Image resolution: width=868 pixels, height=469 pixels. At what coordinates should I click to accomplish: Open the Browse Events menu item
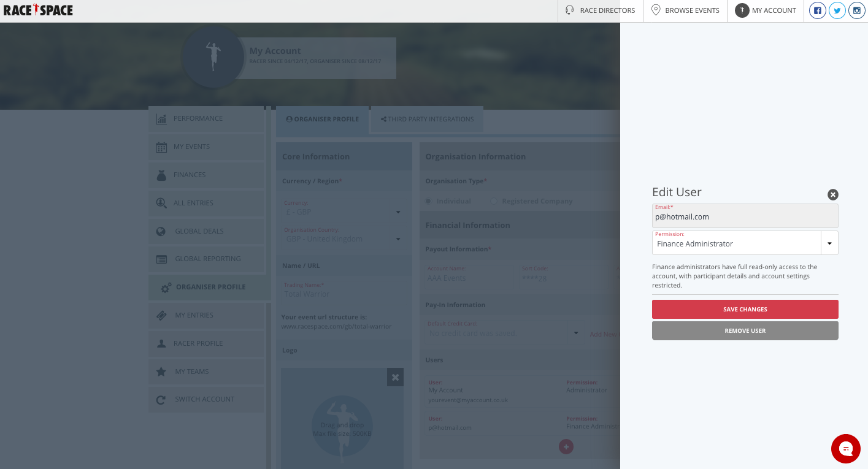coord(685,10)
